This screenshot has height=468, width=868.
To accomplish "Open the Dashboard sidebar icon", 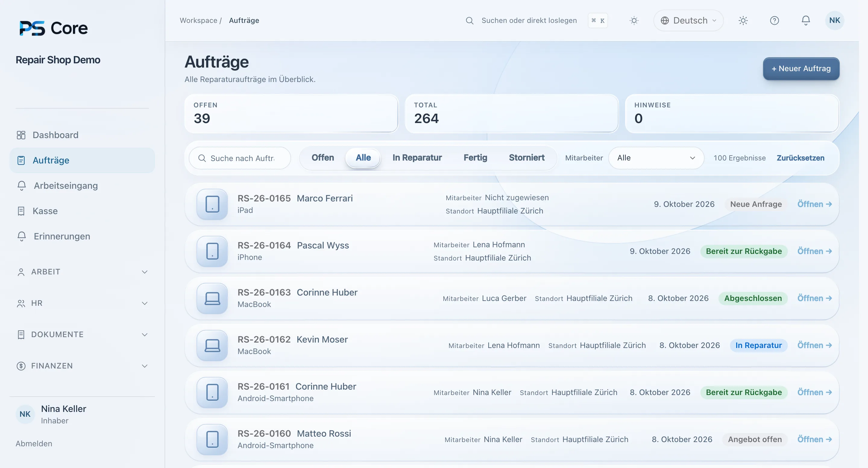I will 21,135.
